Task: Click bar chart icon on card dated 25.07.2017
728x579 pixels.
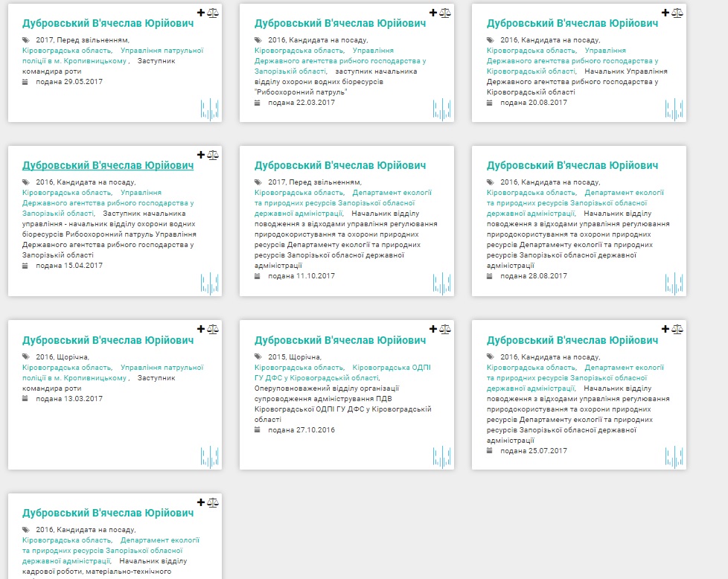Action: click(x=674, y=457)
